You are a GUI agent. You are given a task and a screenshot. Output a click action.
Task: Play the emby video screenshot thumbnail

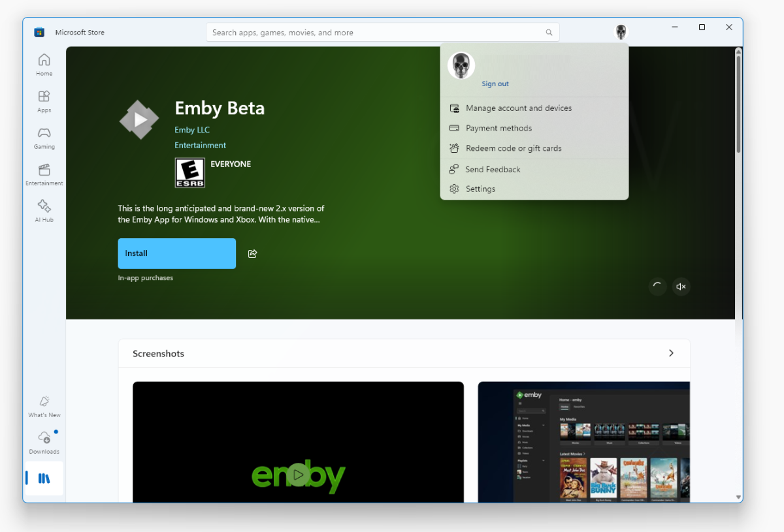pos(298,442)
